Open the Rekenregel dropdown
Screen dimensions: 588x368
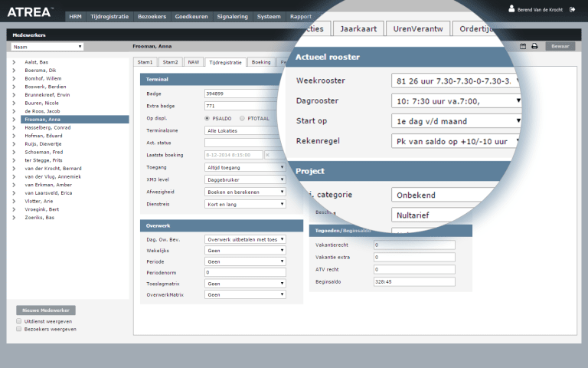(x=456, y=141)
